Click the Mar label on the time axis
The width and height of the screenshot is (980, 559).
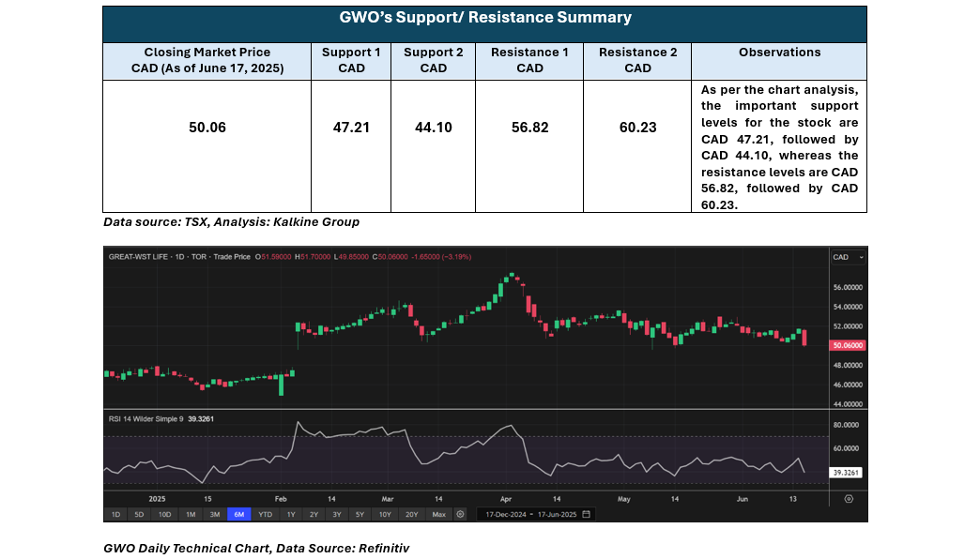coord(388,499)
